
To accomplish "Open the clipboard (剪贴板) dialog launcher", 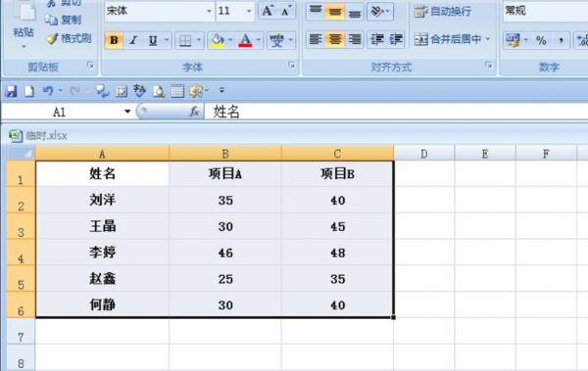I will click(90, 66).
